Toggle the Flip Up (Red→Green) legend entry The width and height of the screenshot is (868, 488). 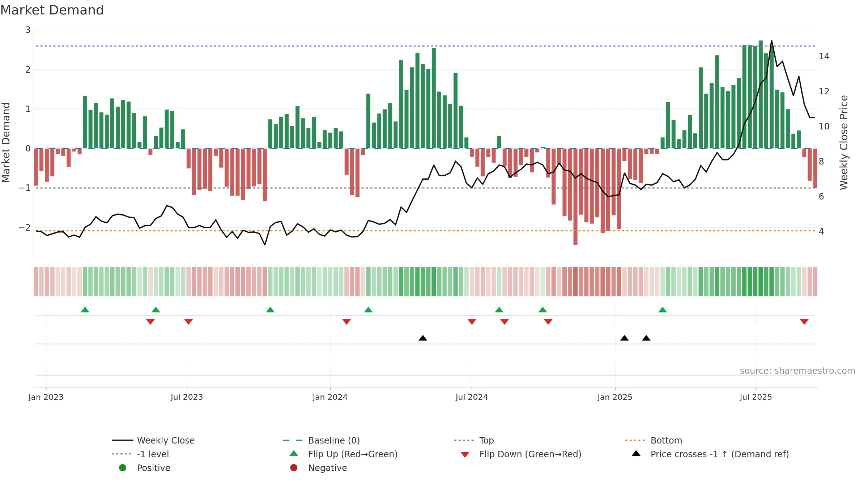pyautogui.click(x=344, y=454)
